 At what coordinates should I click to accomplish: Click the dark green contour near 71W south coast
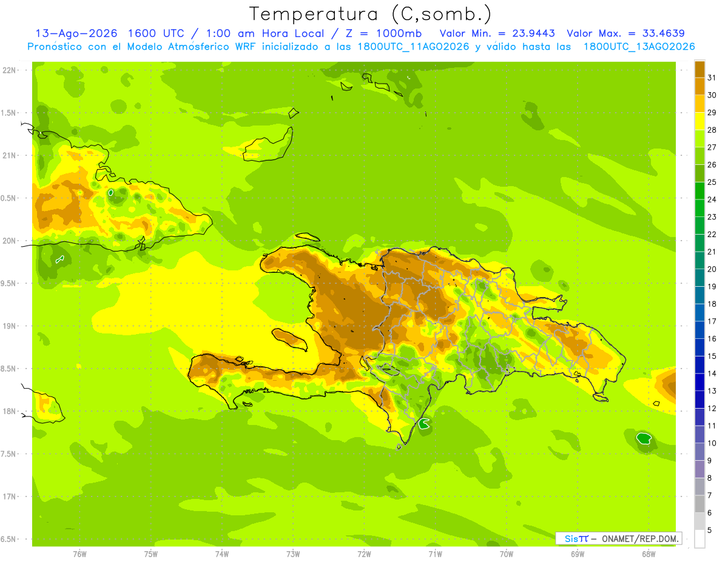(x=424, y=424)
